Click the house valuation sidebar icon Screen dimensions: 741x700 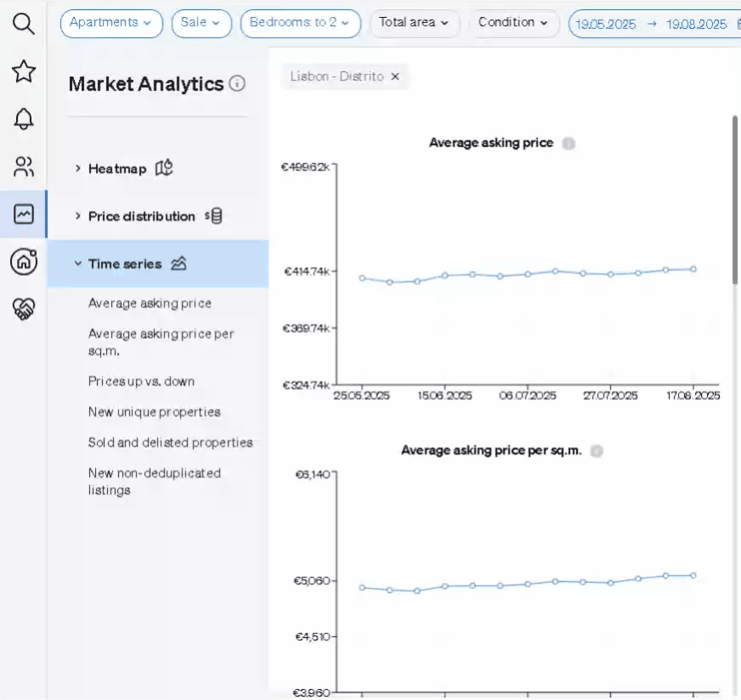point(24,262)
